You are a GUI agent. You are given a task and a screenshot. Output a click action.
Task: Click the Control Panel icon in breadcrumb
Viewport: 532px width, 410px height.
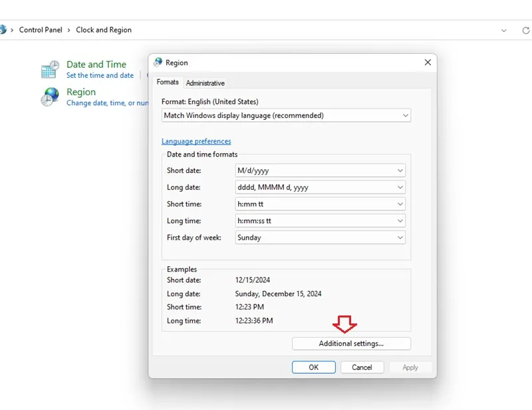pos(3,29)
